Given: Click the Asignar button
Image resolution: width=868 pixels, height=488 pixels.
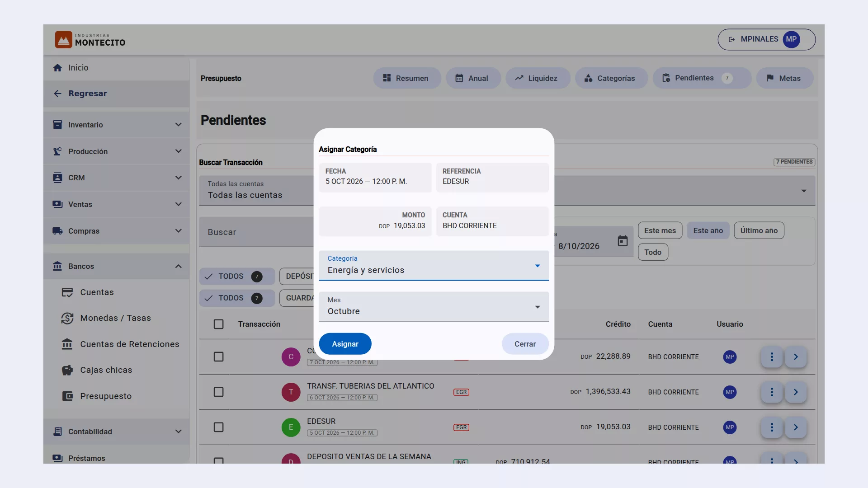Looking at the screenshot, I should 345,344.
